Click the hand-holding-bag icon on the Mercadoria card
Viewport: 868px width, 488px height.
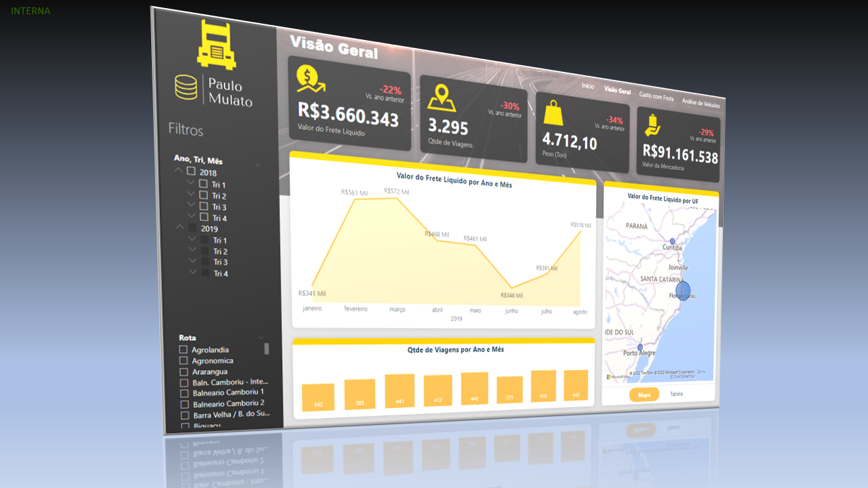pos(652,125)
